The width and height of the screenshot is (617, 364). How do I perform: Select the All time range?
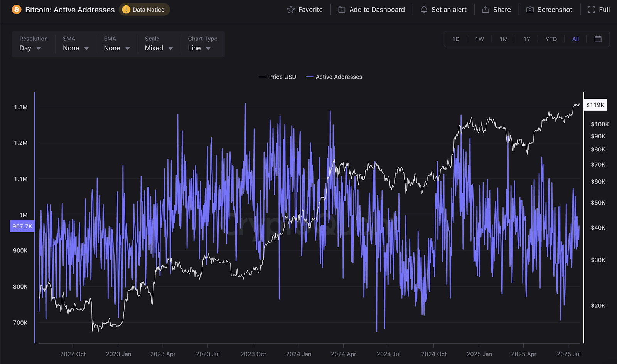coord(575,39)
